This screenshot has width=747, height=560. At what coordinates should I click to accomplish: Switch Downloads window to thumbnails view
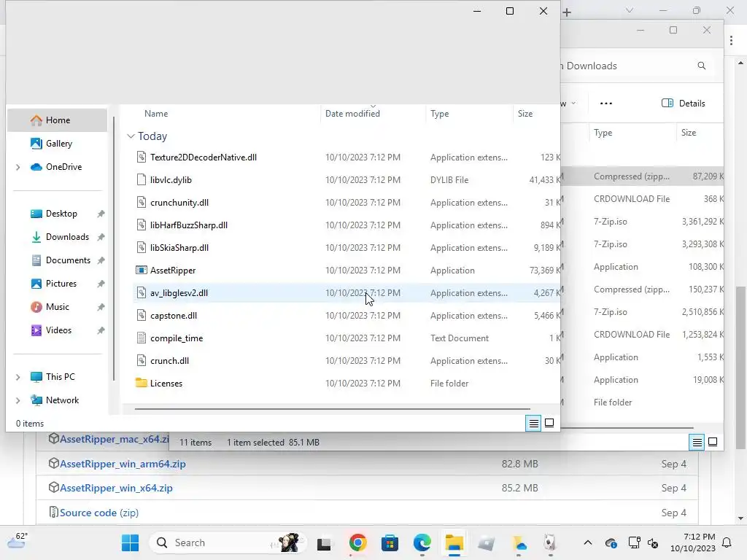(713, 443)
